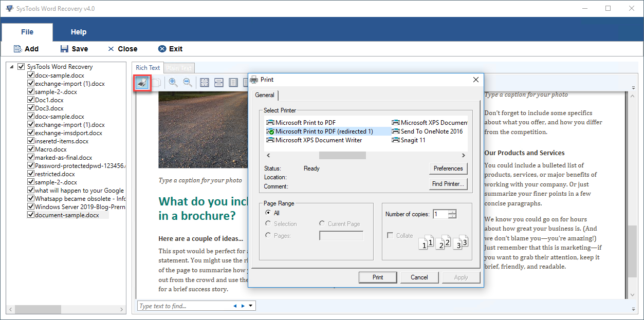Click the Add button in the File ribbon
The image size is (644, 320).
[x=26, y=49]
